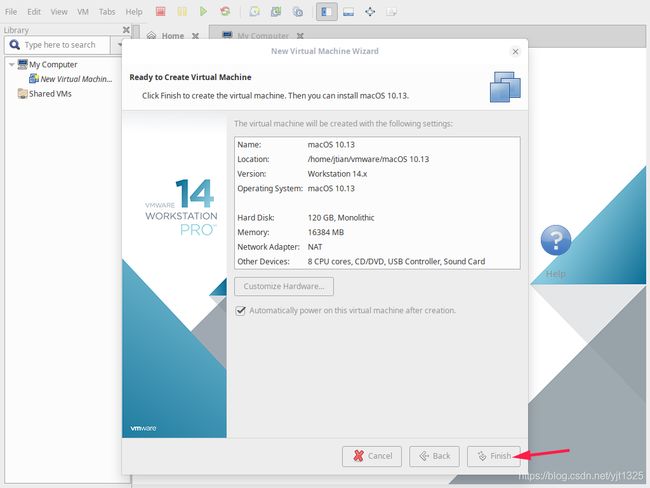Collapse the My Computer tree node

point(12,64)
